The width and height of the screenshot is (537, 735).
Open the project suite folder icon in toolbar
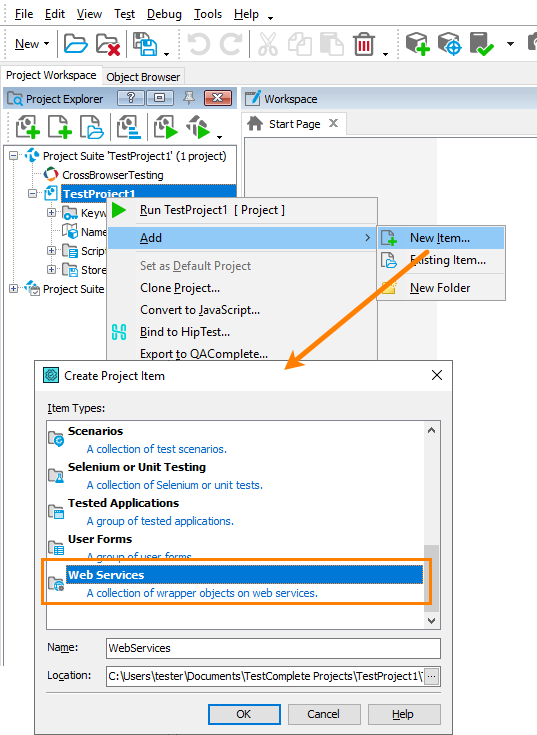point(75,44)
